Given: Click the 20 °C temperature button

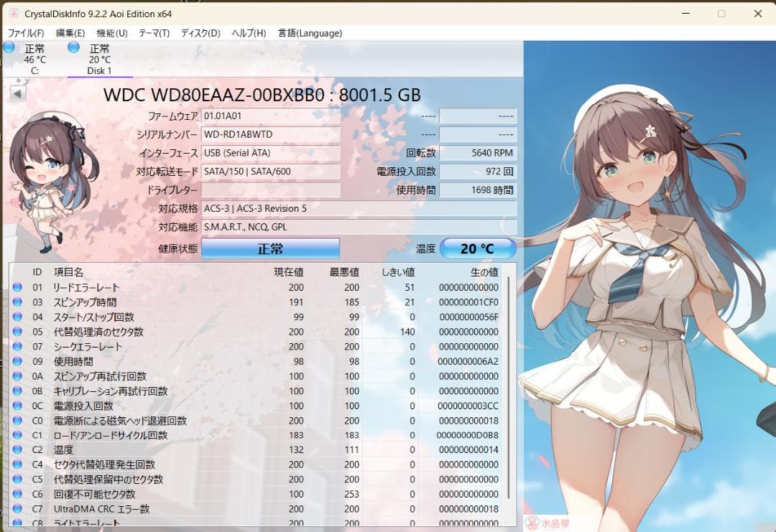Looking at the screenshot, I should point(478,248).
